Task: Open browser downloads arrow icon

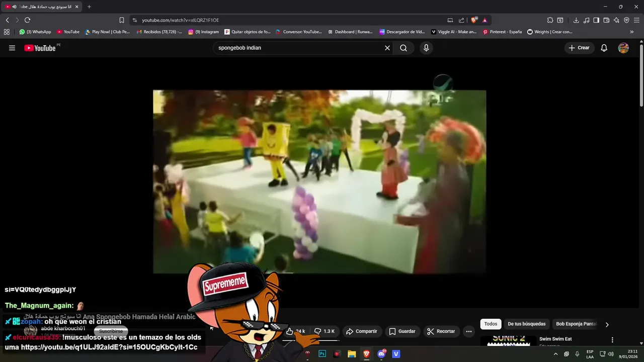Action: 576,20
